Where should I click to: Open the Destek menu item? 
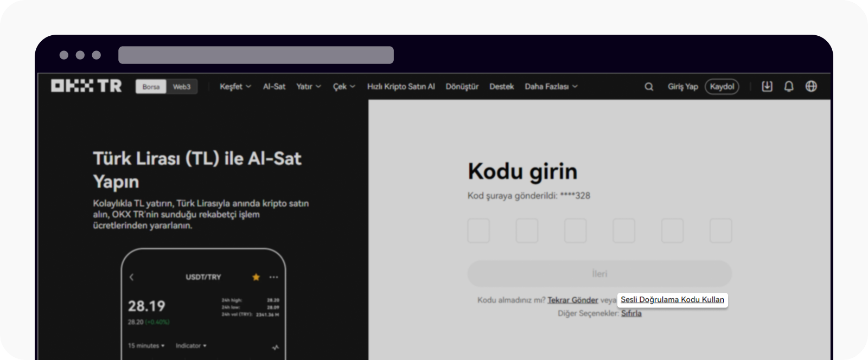501,87
